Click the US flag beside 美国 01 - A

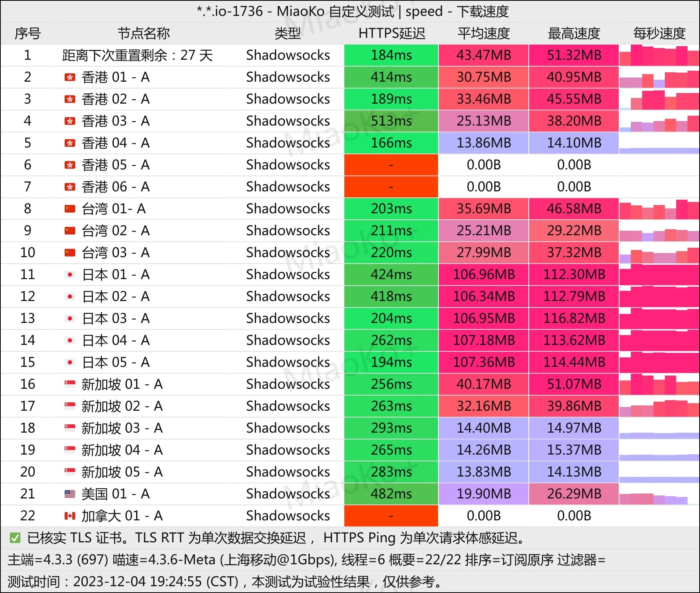[70, 494]
